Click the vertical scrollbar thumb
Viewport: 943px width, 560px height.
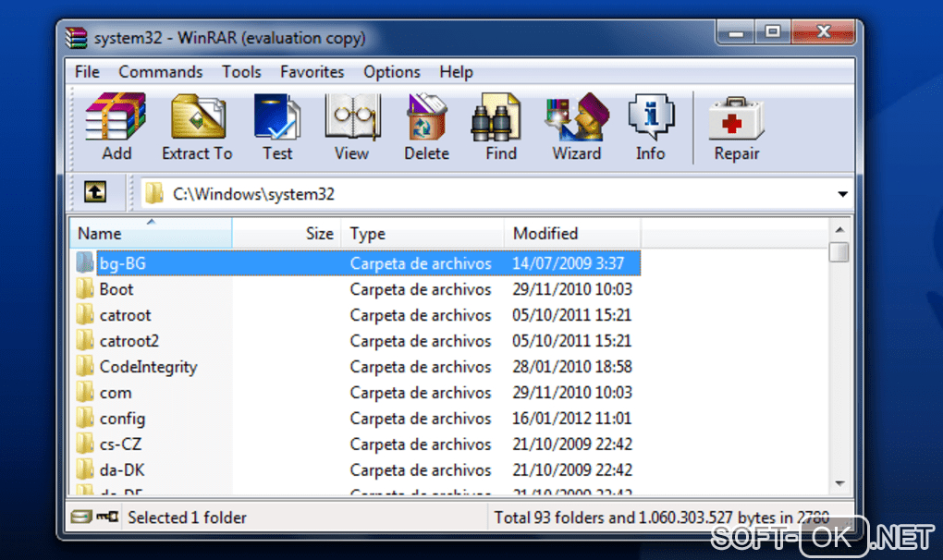[839, 251]
